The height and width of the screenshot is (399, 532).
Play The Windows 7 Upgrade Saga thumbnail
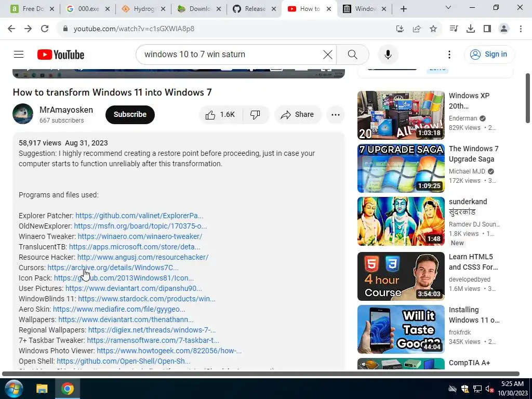click(x=401, y=168)
